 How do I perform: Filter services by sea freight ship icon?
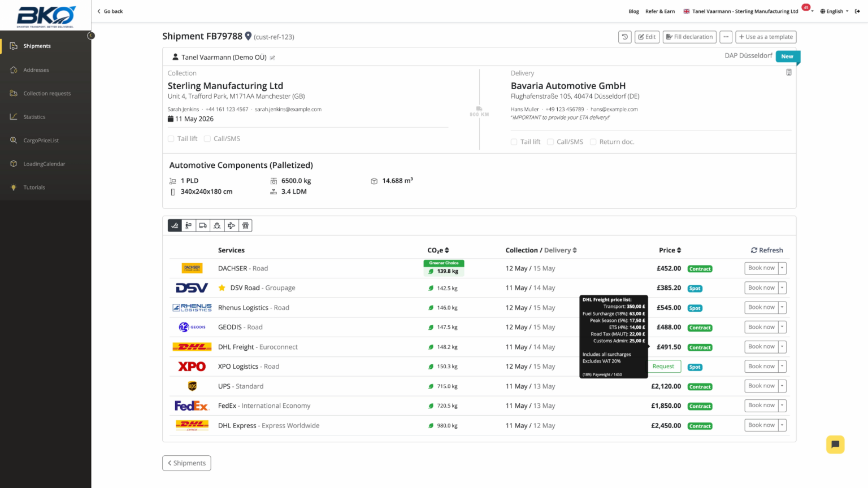217,225
